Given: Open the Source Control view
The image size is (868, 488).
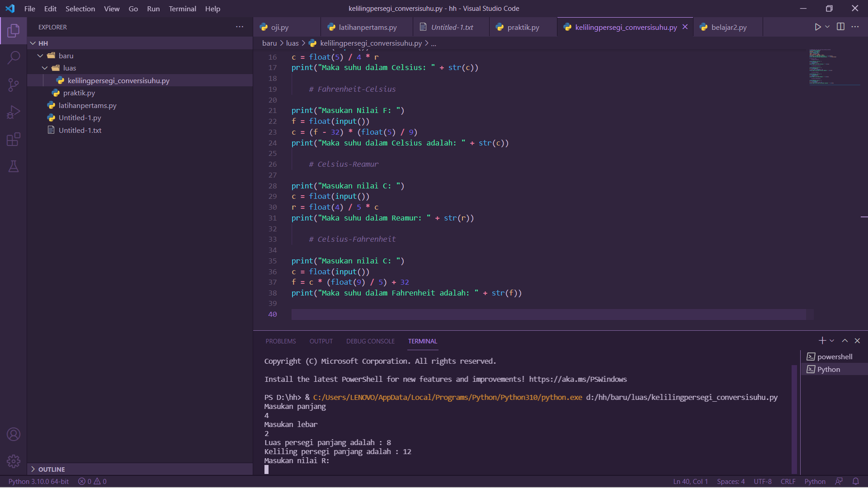Looking at the screenshot, I should tap(14, 85).
